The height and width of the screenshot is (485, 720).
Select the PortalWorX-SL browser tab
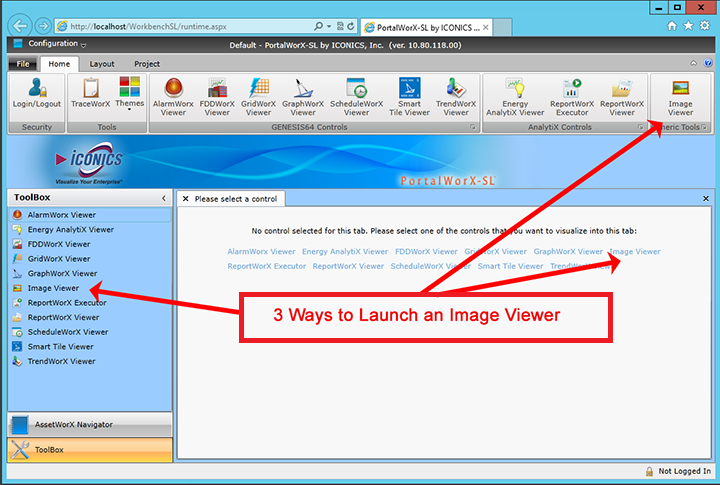427,28
